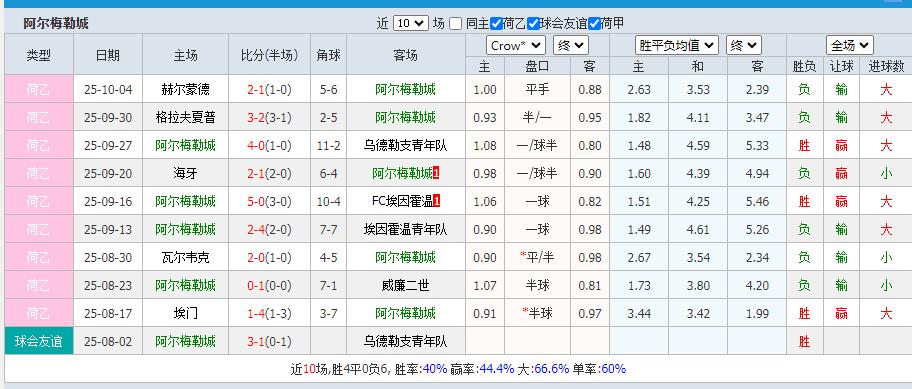Click the 类型 column header
The height and width of the screenshot is (389, 912).
39,55
